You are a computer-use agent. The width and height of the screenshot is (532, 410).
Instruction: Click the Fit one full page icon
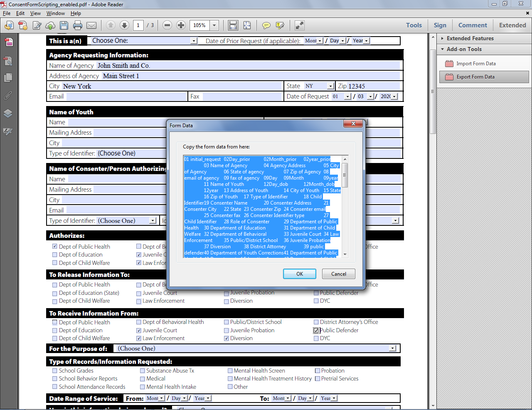point(247,25)
